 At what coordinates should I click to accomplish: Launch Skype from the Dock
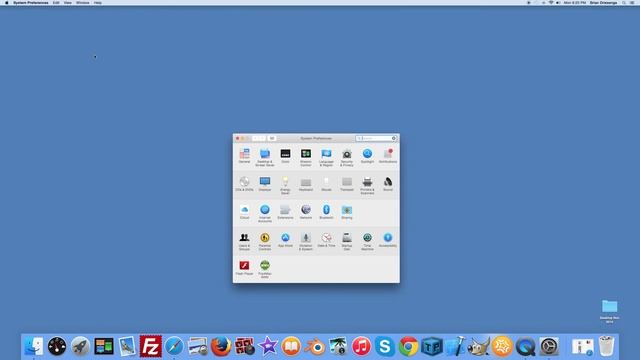pyautogui.click(x=385, y=346)
